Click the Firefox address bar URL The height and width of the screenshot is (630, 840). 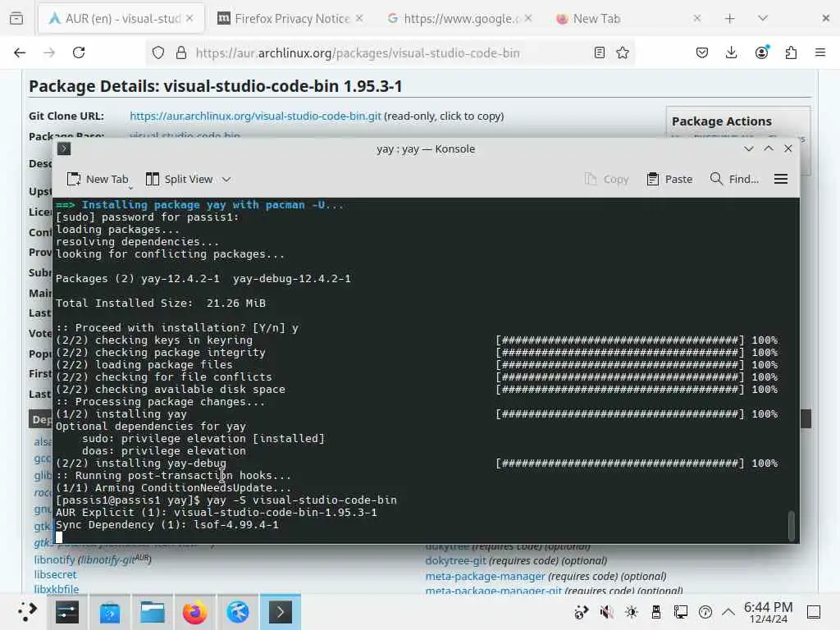pyautogui.click(x=358, y=53)
